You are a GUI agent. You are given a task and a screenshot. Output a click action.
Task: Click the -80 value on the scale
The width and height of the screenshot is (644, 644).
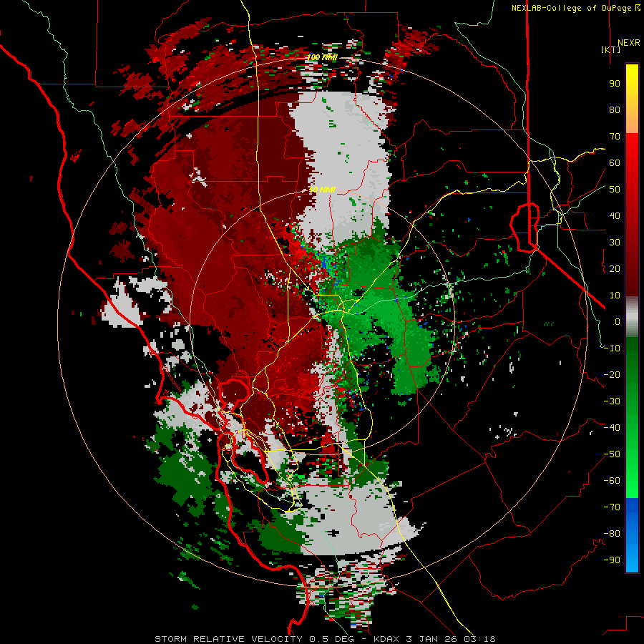(612, 534)
